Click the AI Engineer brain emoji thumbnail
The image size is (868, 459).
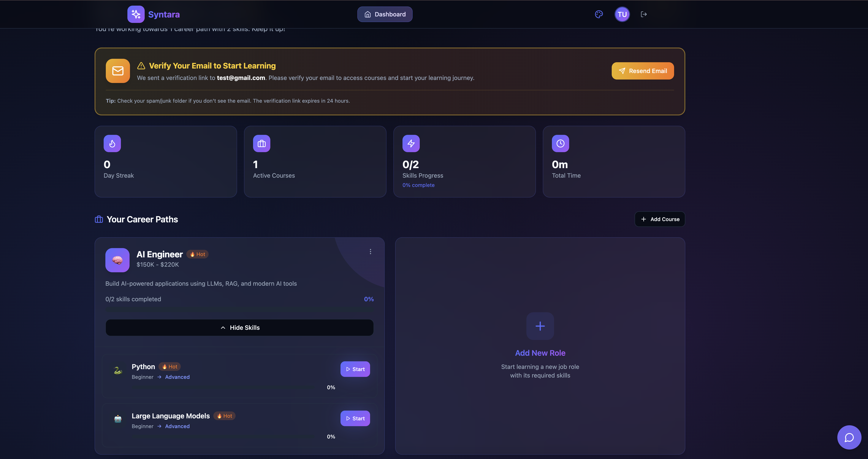point(117,260)
